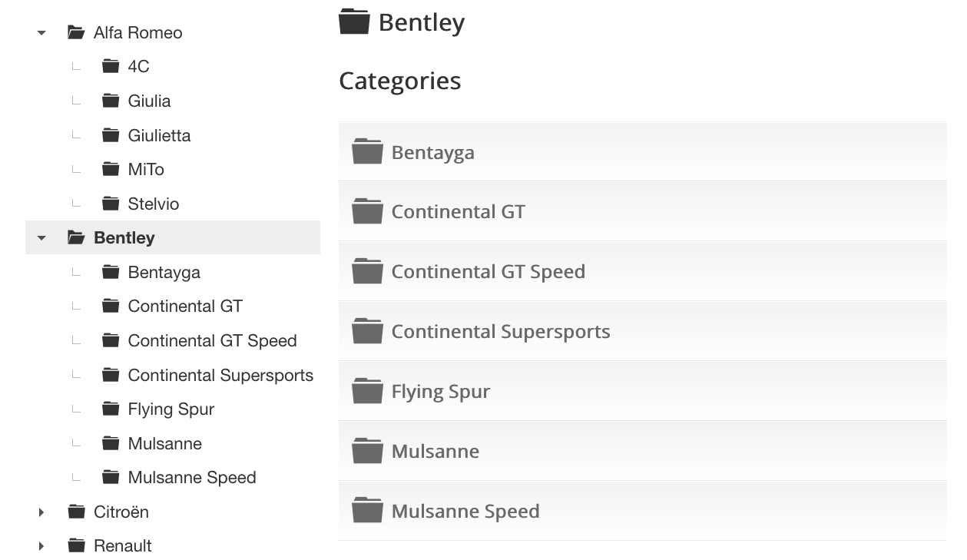This screenshot has width=967, height=560.
Task: Click the Flying Spur folder icon in Categories
Action: click(367, 391)
